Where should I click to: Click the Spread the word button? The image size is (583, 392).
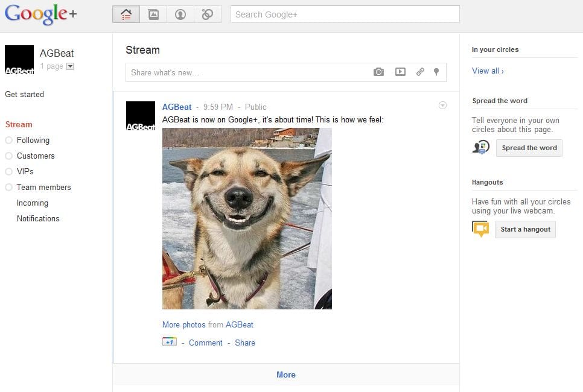click(529, 148)
